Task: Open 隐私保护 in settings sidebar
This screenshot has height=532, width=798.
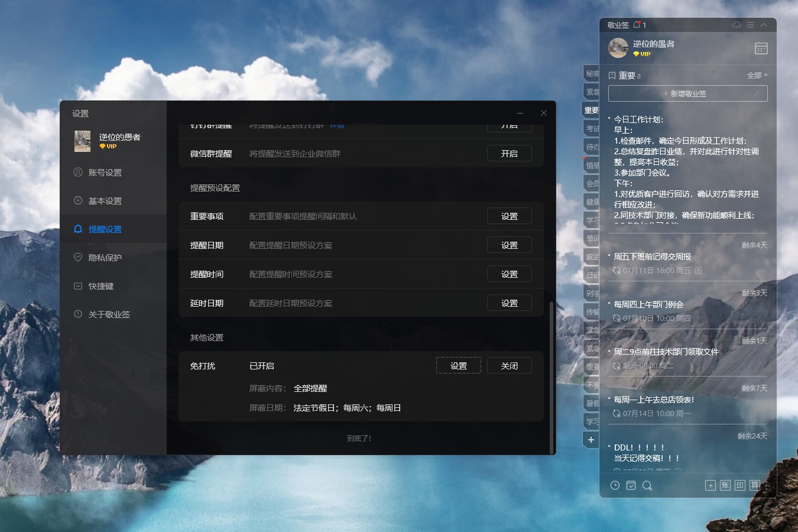Action: pos(113,258)
